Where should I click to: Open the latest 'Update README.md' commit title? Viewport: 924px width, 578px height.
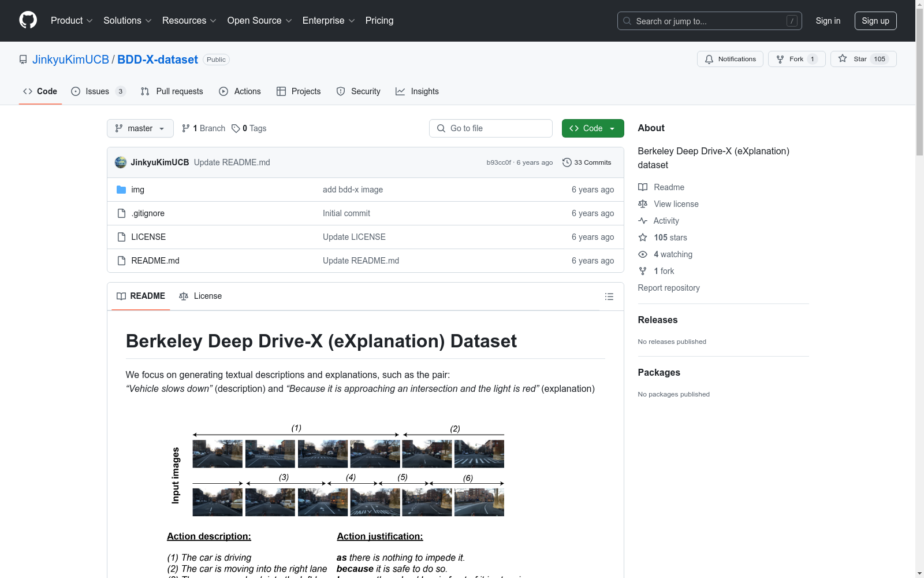coord(232,162)
